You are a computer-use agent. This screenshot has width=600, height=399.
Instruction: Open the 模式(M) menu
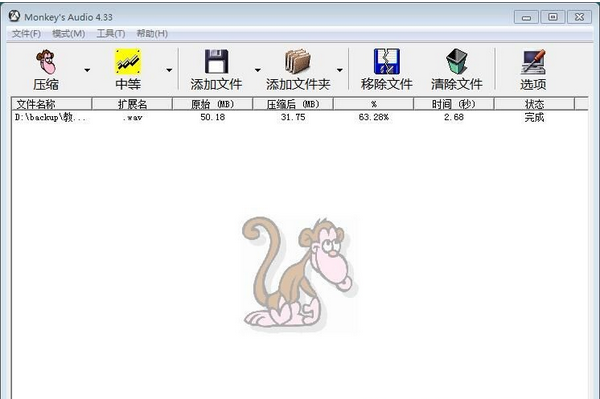click(68, 34)
